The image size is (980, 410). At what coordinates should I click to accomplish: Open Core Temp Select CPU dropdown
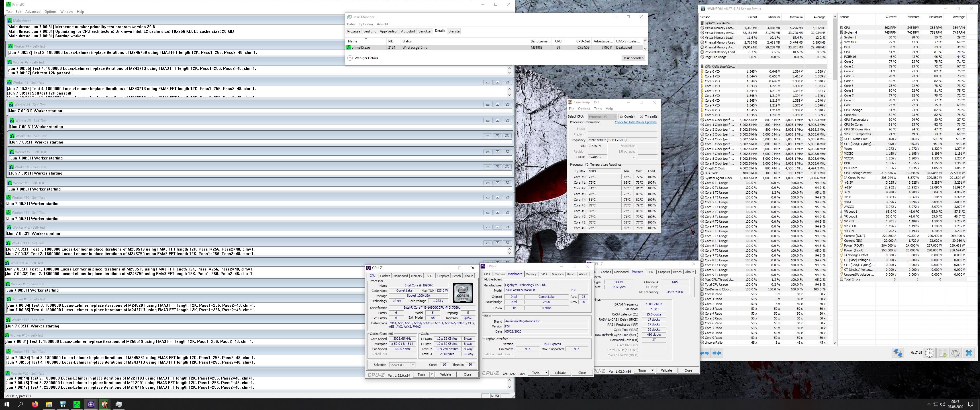(602, 116)
